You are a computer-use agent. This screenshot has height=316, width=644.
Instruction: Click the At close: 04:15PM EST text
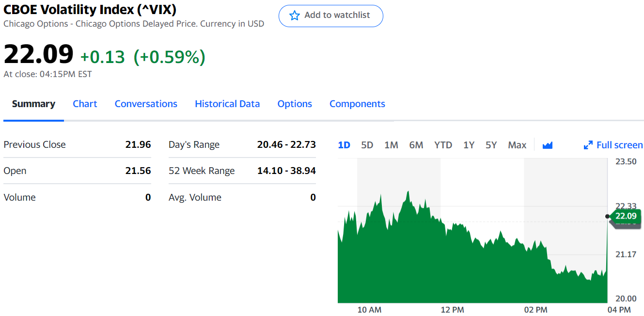[47, 74]
